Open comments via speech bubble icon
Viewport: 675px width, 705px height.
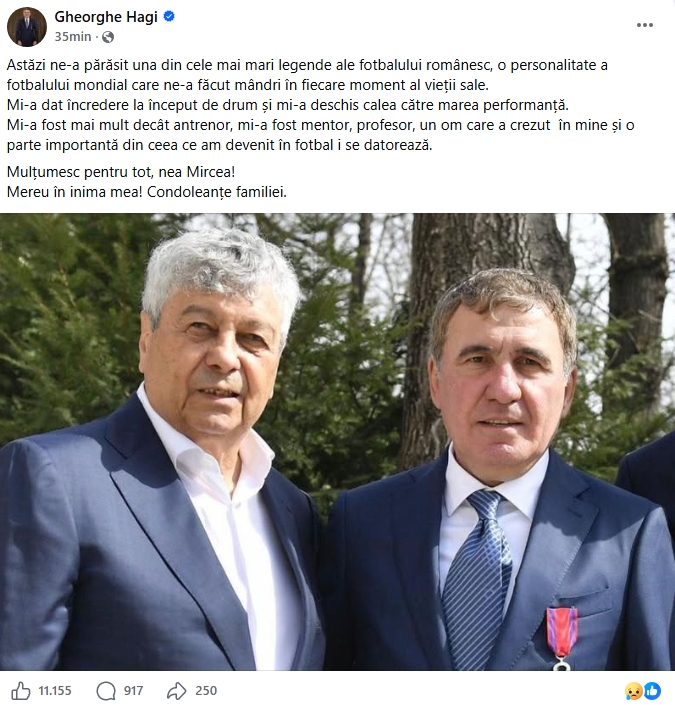click(x=106, y=691)
